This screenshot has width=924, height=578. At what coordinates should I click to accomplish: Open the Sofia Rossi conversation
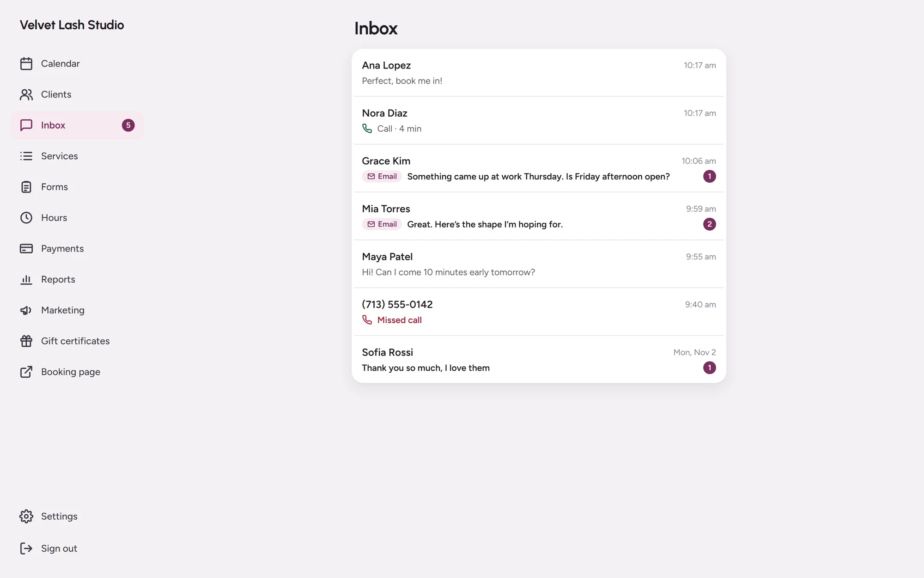click(x=539, y=360)
